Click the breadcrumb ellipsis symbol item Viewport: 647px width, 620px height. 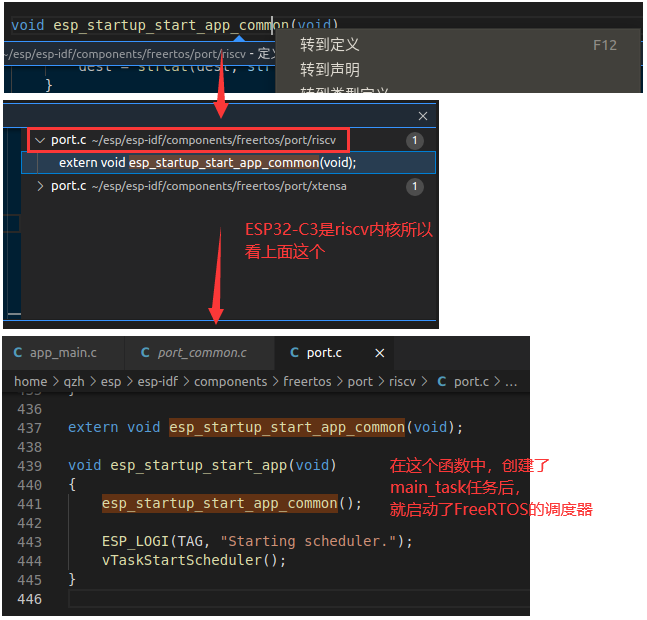click(511, 383)
